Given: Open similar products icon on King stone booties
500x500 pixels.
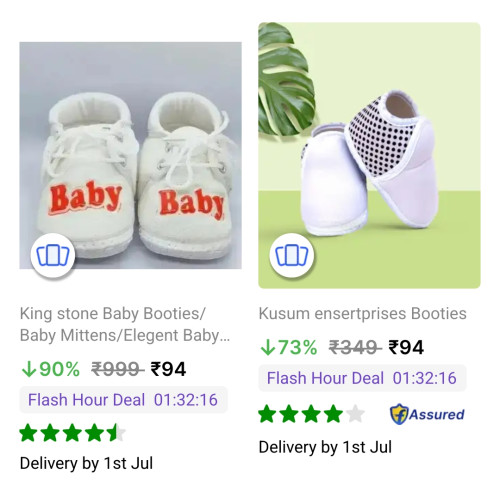Looking at the screenshot, I should [53, 256].
